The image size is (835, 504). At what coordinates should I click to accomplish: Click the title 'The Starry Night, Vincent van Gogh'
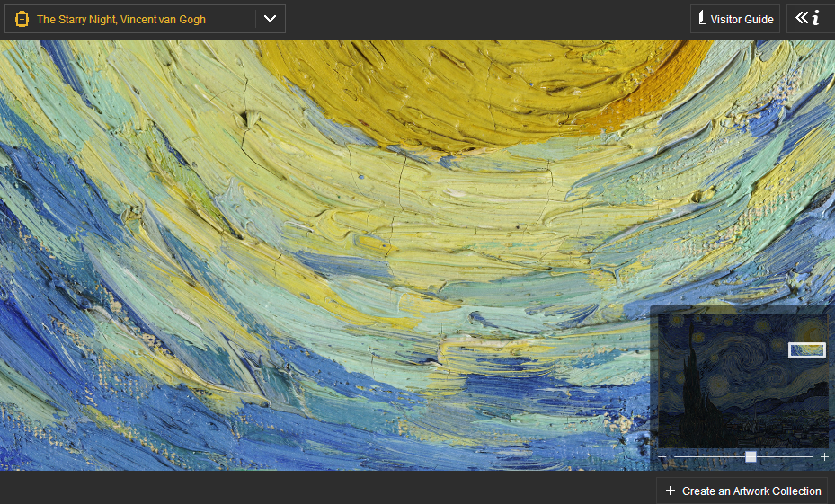pos(121,19)
